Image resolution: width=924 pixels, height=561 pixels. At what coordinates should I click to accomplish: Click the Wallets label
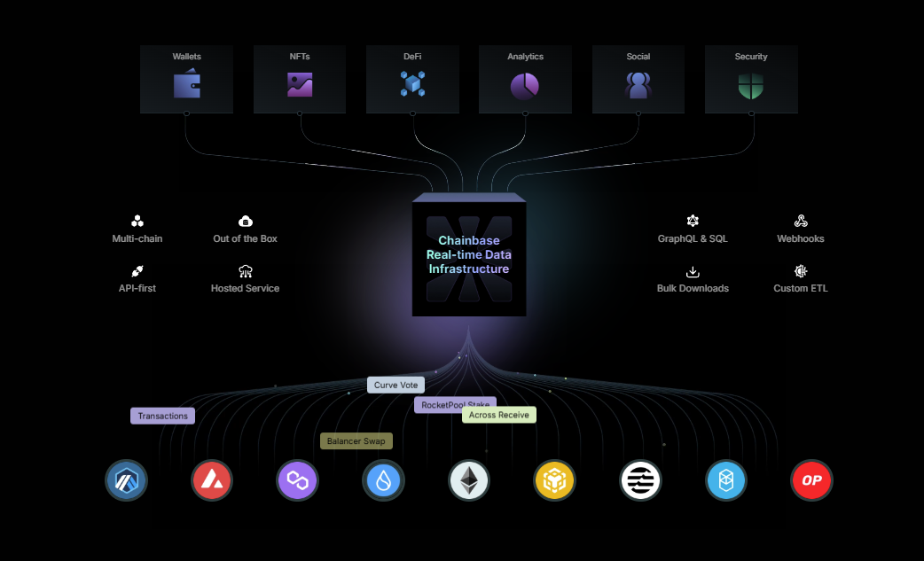coord(187,57)
